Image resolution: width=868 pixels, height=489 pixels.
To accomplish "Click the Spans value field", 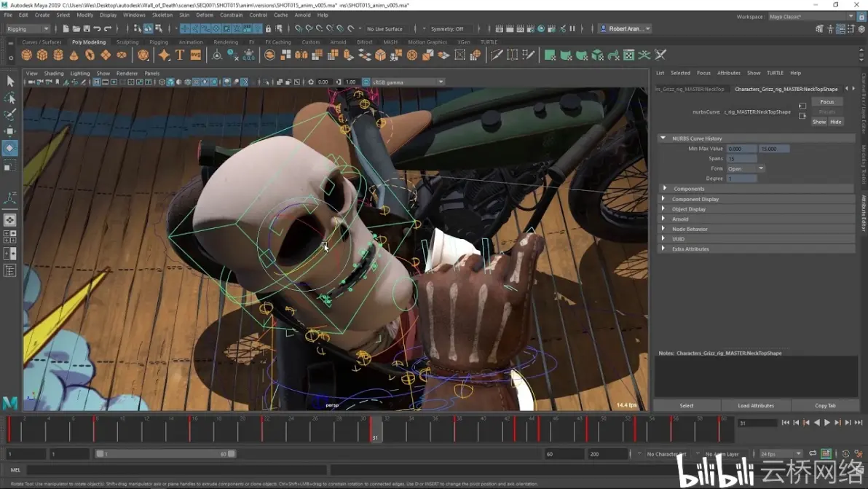I will pyautogui.click(x=742, y=158).
